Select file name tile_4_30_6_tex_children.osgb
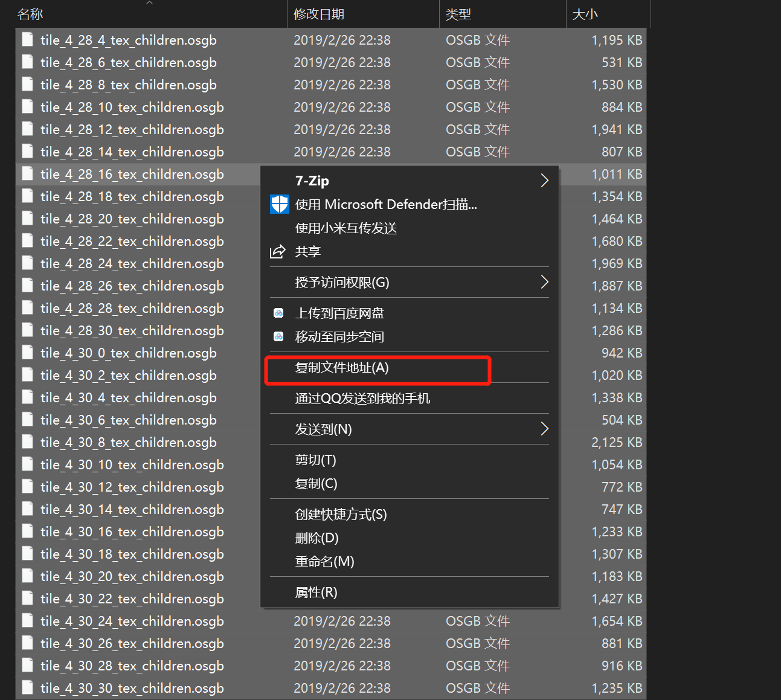The height and width of the screenshot is (700, 781). point(129,420)
